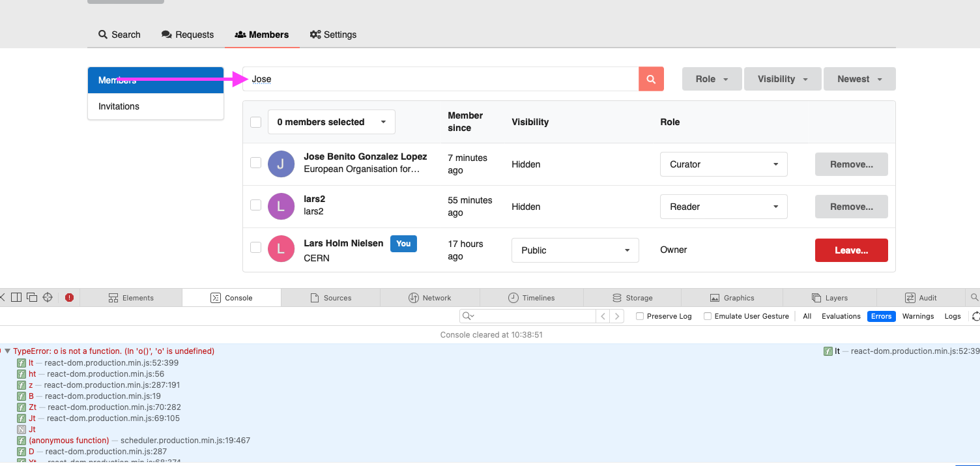
Task: Enable Preserve Log
Action: [639, 316]
